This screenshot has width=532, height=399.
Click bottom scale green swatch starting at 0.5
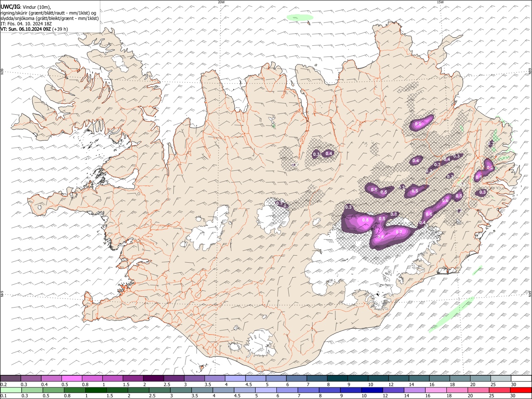point(53,390)
